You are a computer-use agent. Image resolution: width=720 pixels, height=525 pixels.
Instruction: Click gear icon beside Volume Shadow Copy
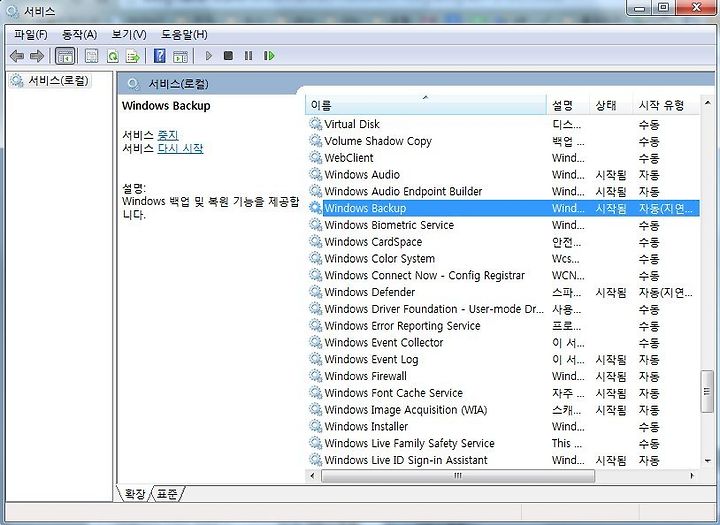point(315,141)
